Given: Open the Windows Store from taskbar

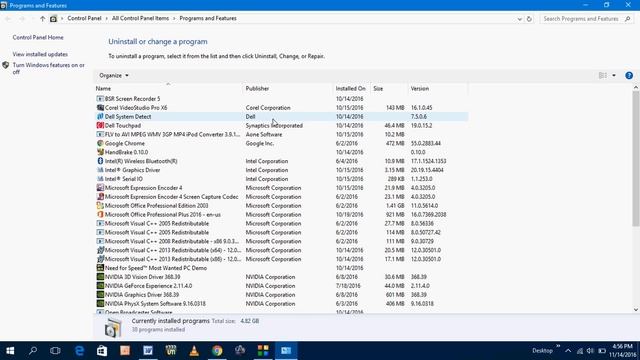Looking at the screenshot, I should [x=102, y=351].
